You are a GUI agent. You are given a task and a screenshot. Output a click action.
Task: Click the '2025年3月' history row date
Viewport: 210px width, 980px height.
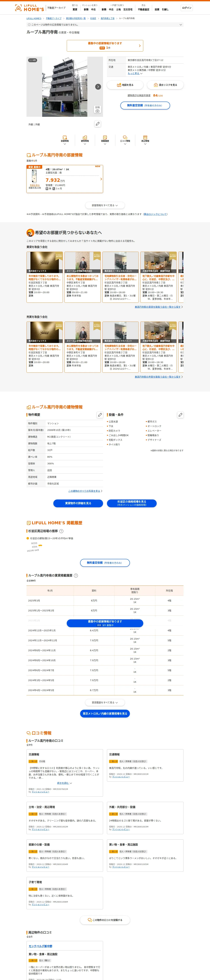[x=34, y=601]
